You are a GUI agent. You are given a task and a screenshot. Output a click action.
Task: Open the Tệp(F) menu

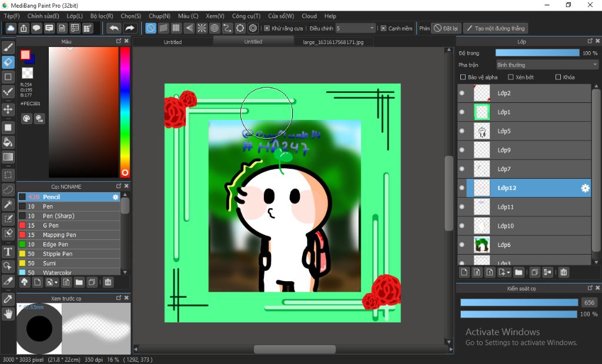coord(12,16)
